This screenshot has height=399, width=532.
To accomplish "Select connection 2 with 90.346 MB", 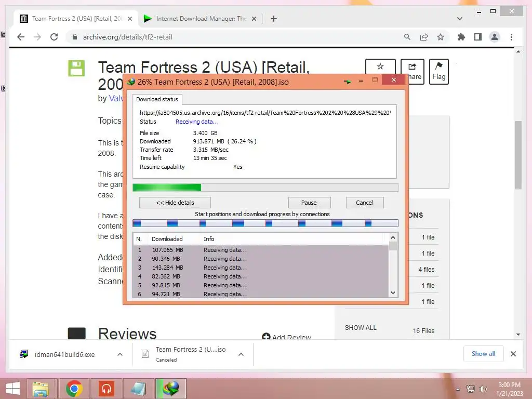I will click(261, 259).
